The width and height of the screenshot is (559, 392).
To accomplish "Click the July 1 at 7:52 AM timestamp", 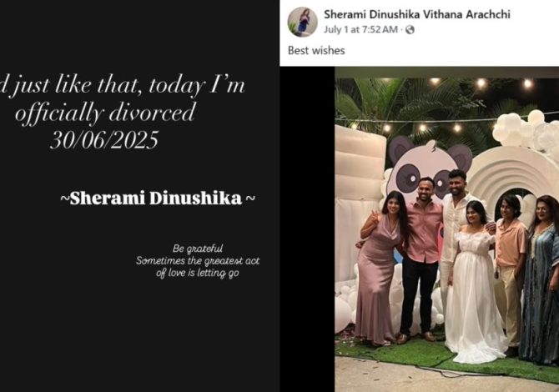I will (x=360, y=29).
